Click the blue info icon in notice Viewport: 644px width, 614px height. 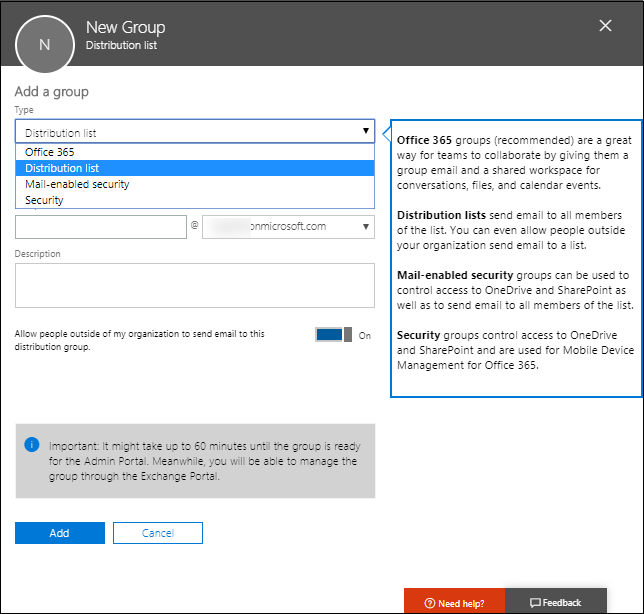32,443
